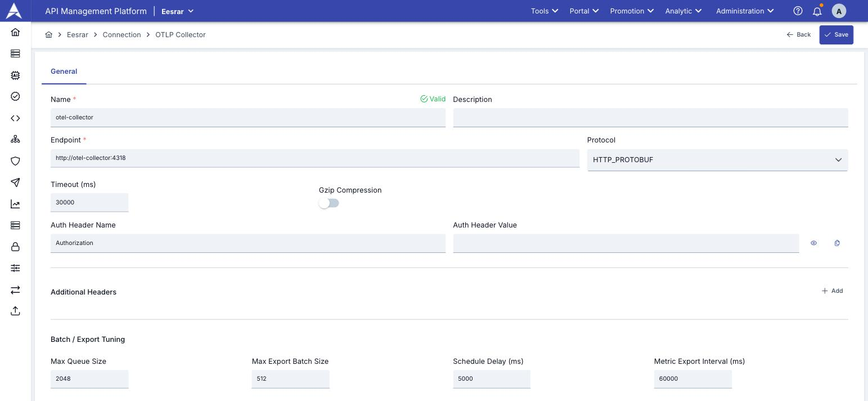This screenshot has width=868, height=401.
Task: Copy the Auth Header Value
Action: 837,243
